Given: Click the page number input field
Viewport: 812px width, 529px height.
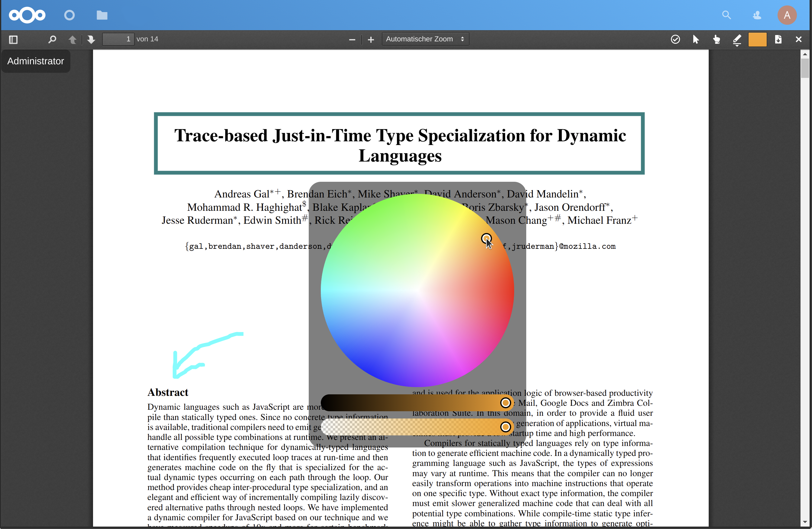Looking at the screenshot, I should tap(118, 39).
